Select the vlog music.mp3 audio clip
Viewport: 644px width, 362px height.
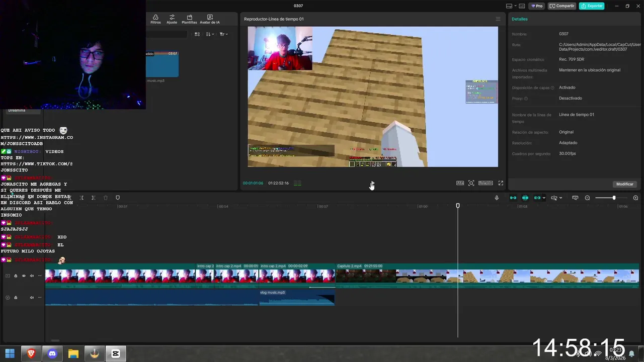click(297, 297)
